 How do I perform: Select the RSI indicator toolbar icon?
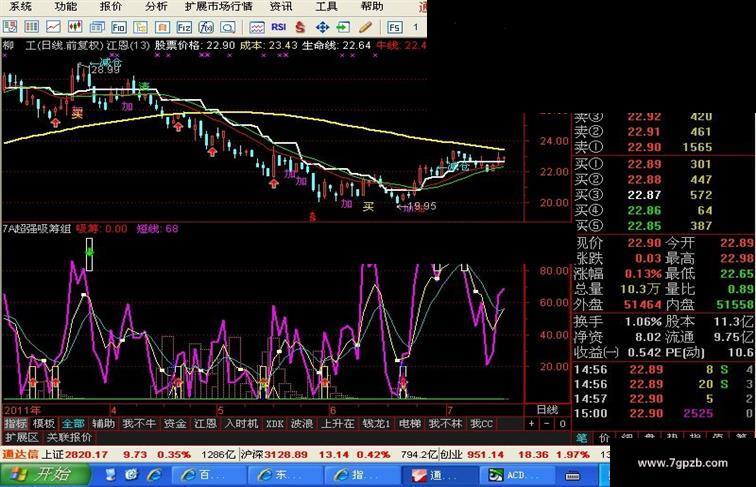pos(279,27)
